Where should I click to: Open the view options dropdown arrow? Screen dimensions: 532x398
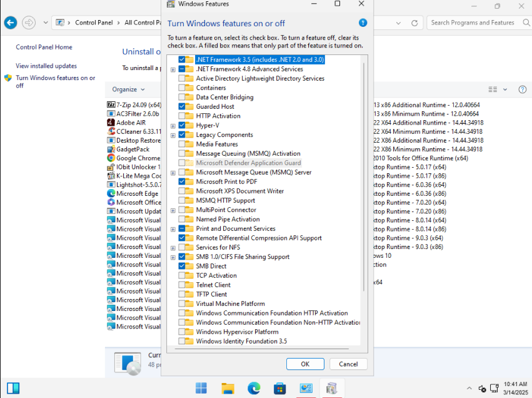coord(505,89)
